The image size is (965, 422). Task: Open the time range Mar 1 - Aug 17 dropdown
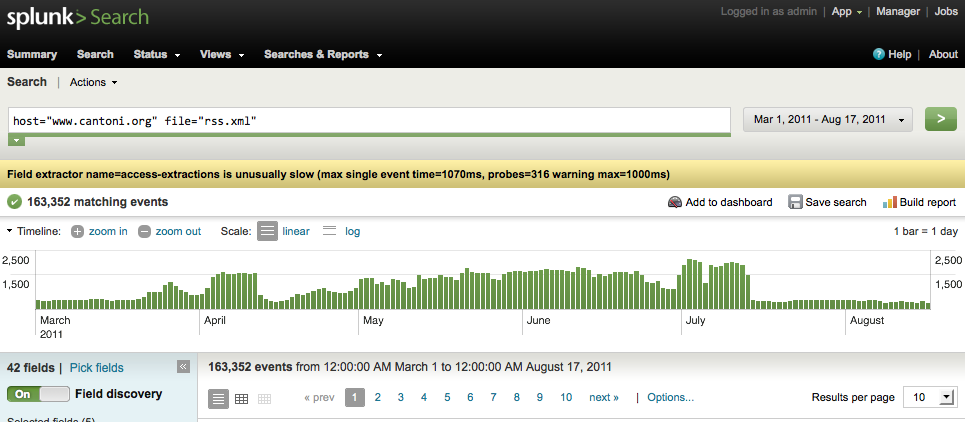(x=828, y=120)
